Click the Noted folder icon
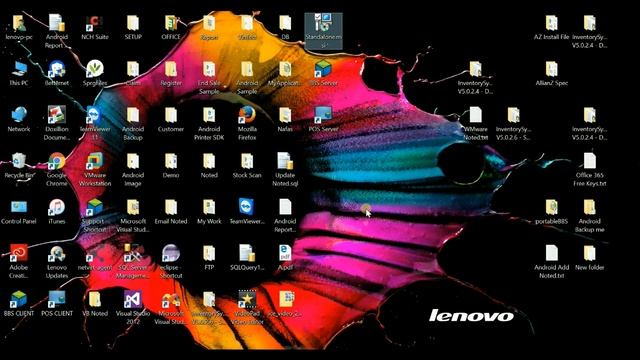 coord(209,162)
